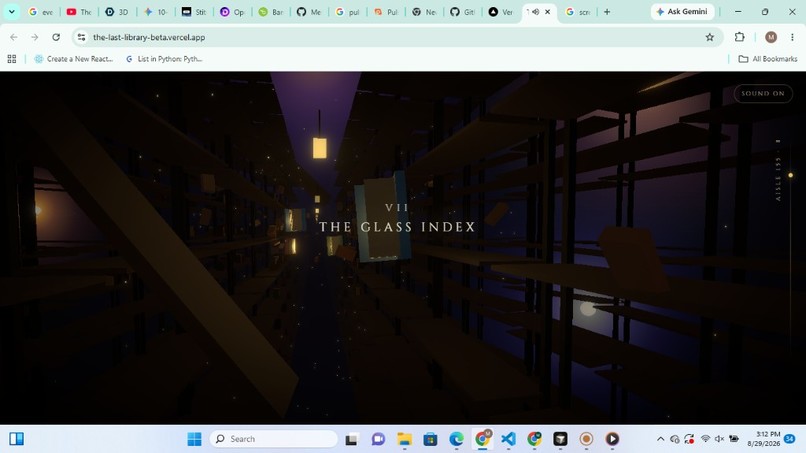Open the notification badge in tray
806x453 pixels.
click(x=790, y=439)
